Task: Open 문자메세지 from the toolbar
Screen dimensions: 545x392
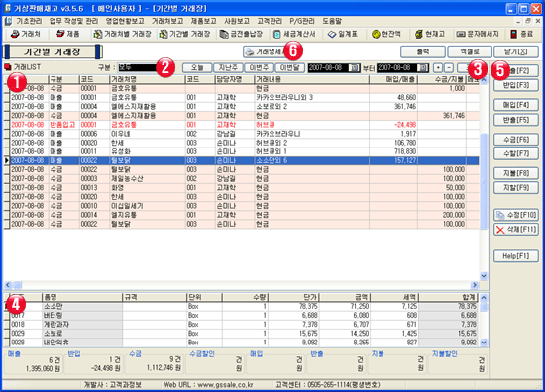Action: [x=478, y=34]
